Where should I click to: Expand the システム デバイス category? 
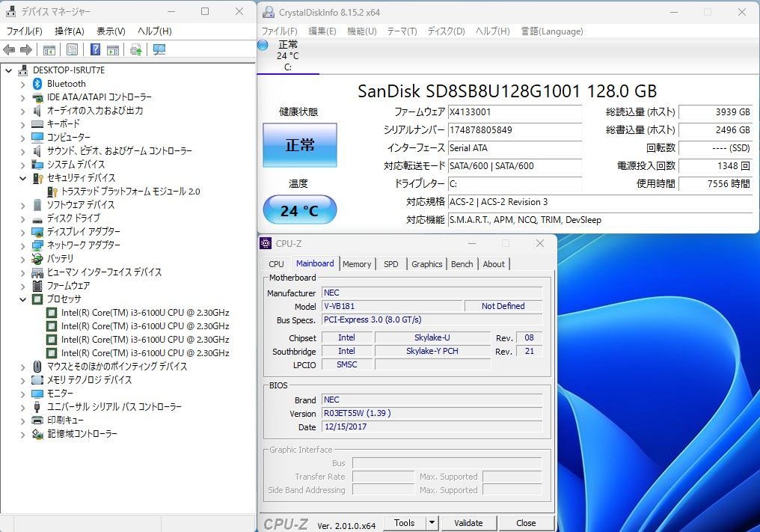point(22,165)
